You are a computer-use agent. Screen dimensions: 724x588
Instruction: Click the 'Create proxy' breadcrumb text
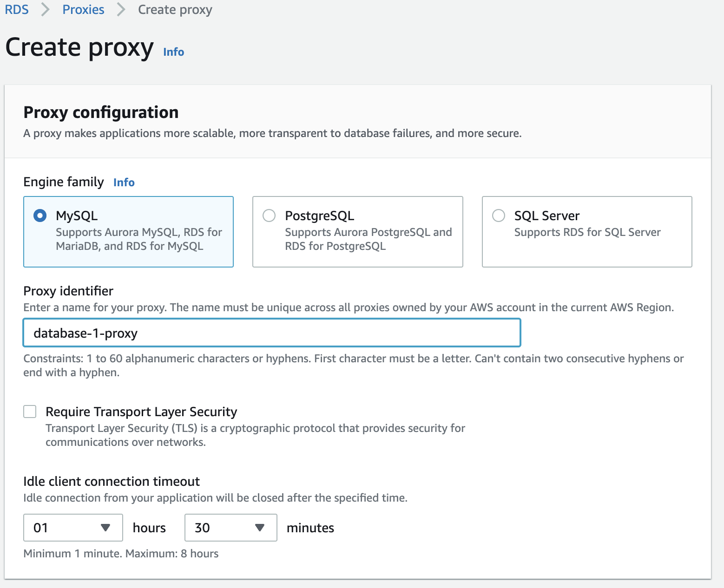tap(175, 10)
